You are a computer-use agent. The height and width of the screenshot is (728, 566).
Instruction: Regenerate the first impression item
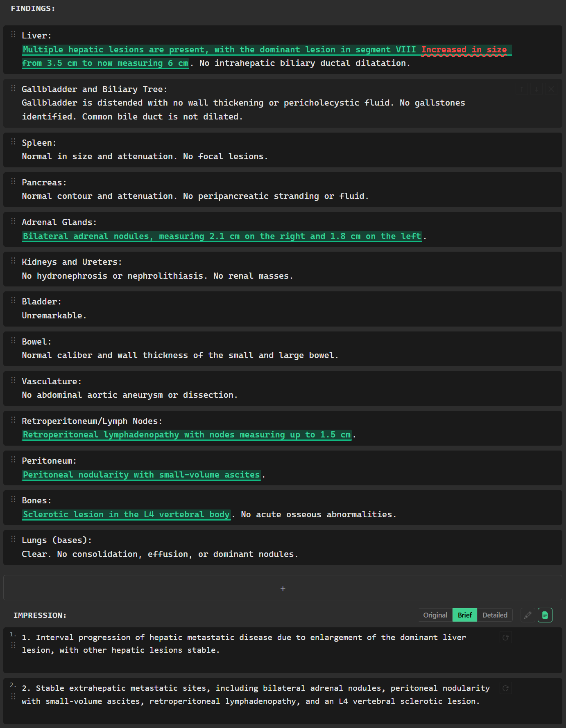click(x=505, y=638)
